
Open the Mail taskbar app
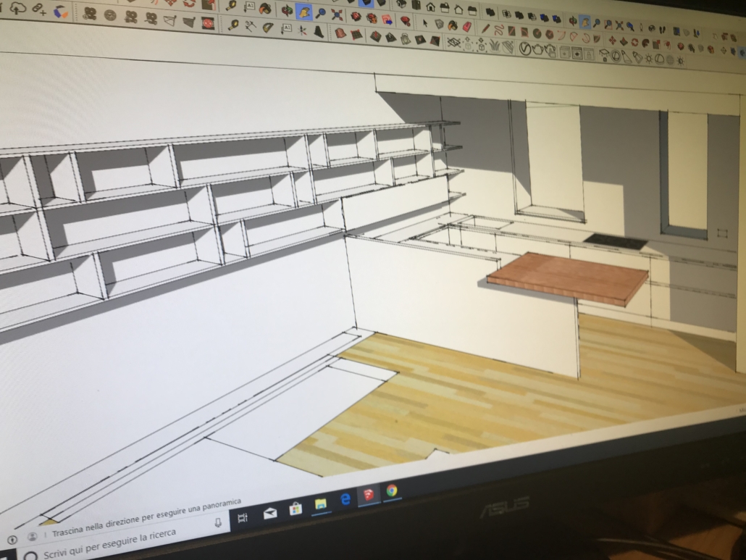pyautogui.click(x=269, y=513)
